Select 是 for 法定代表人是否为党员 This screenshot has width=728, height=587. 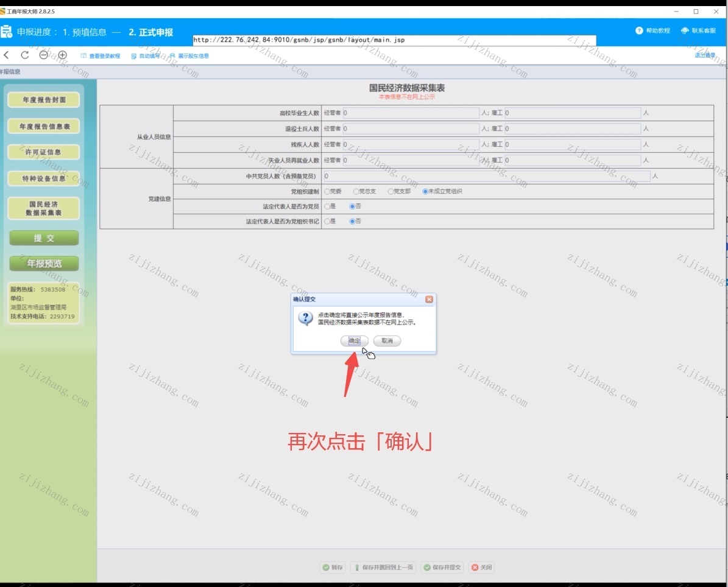(327, 206)
